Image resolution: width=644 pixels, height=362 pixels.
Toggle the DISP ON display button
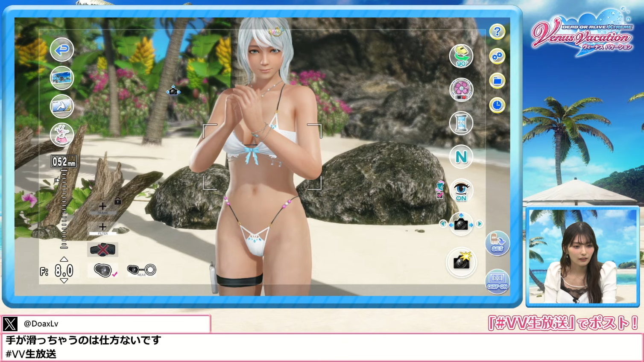(498, 281)
